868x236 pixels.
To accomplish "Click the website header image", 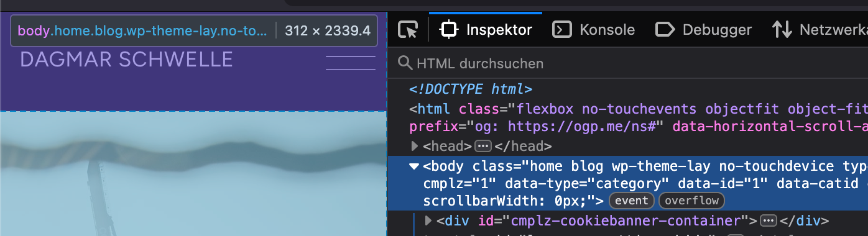I will 193,174.
